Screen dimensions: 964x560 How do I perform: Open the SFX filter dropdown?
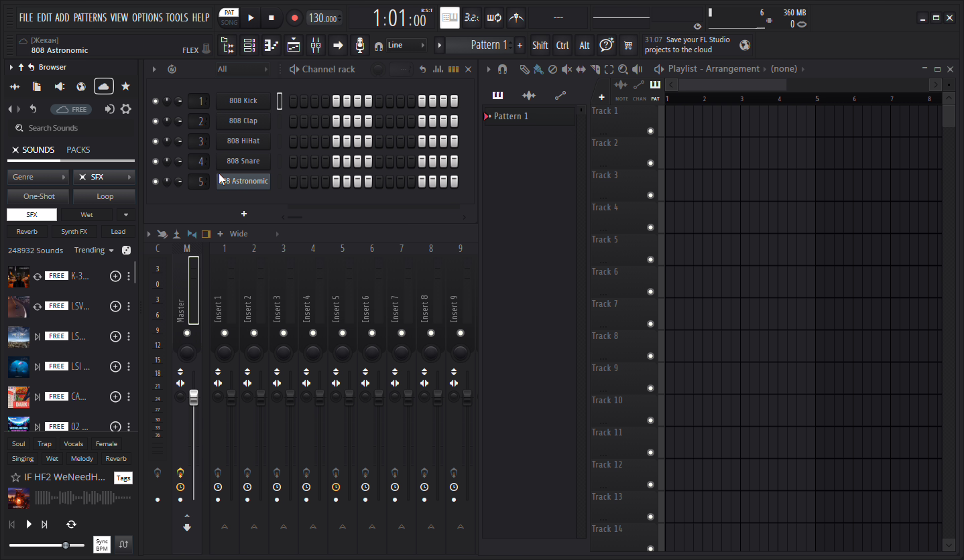104,177
